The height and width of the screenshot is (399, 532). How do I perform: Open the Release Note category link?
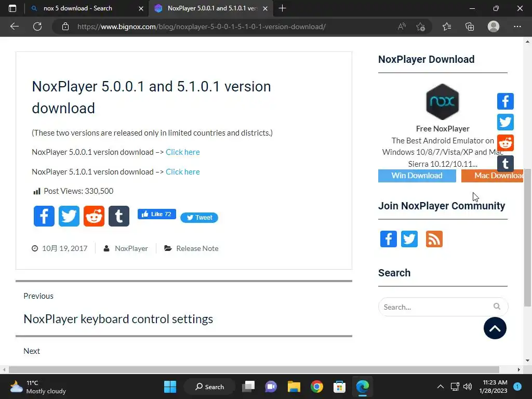197,248
